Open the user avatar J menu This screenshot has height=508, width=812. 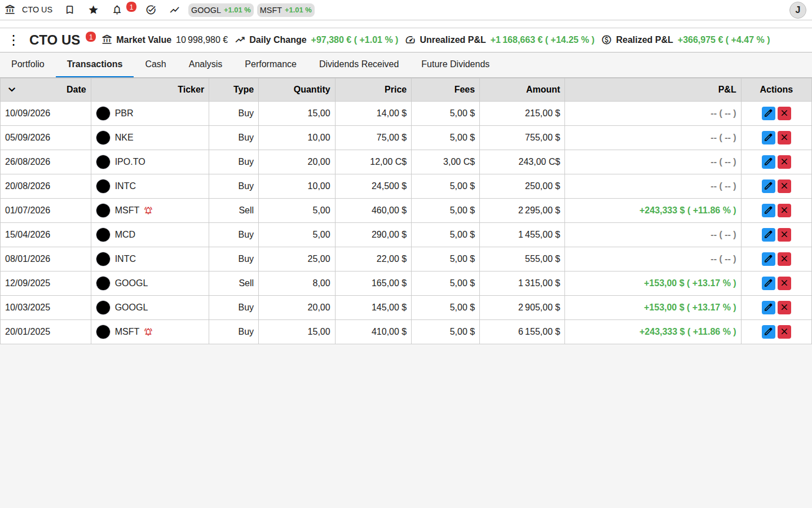pos(798,10)
